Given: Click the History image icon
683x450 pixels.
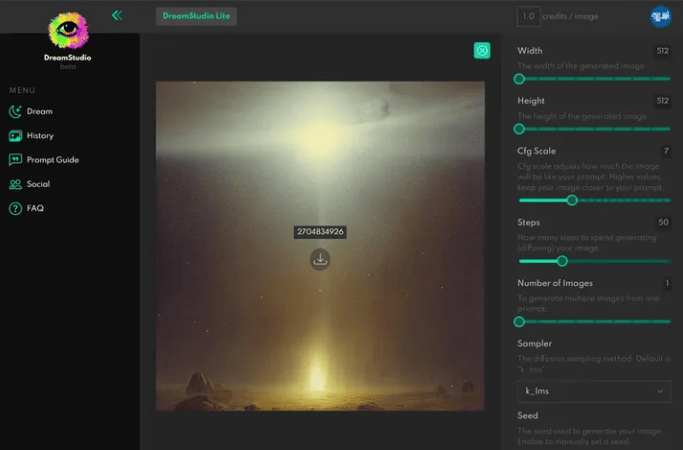Looking at the screenshot, I should point(16,135).
